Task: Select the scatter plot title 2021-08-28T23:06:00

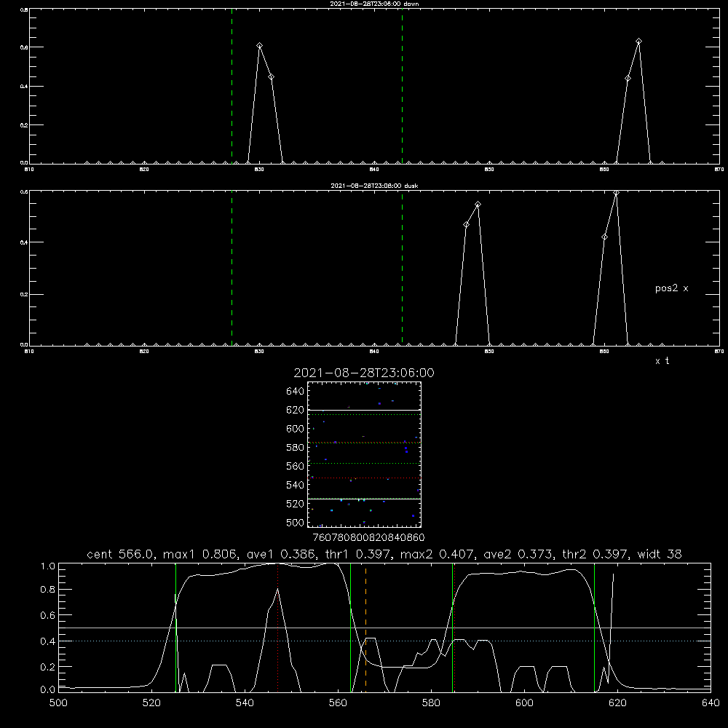Action: (x=364, y=373)
